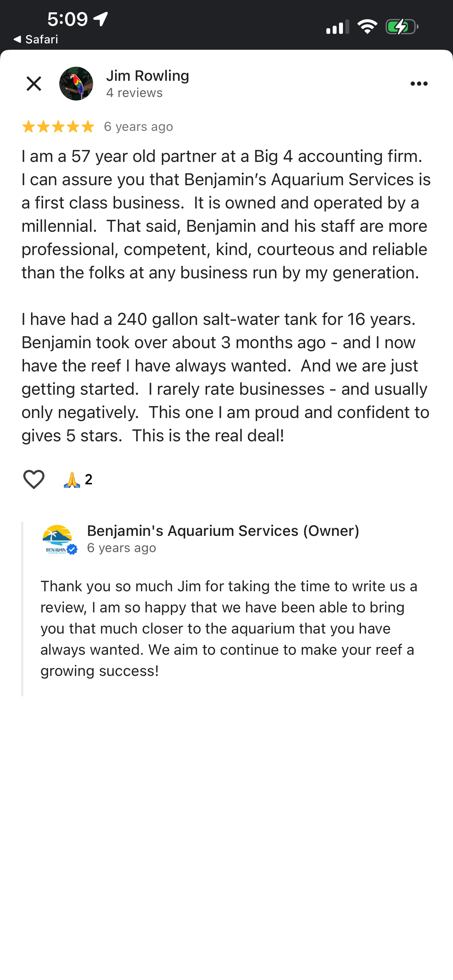This screenshot has height=980, width=453.
Task: Tap the praying hands reaction emoji
Action: point(72,479)
